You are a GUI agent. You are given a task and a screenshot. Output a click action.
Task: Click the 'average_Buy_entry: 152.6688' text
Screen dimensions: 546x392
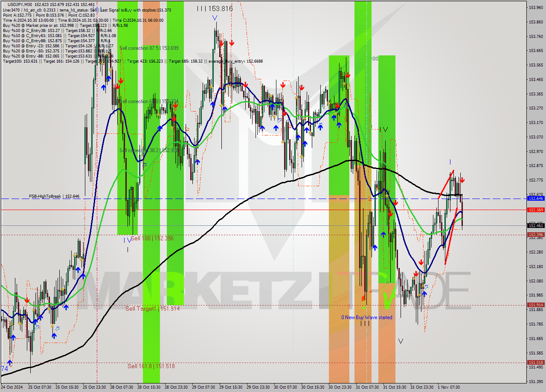pos(235,61)
